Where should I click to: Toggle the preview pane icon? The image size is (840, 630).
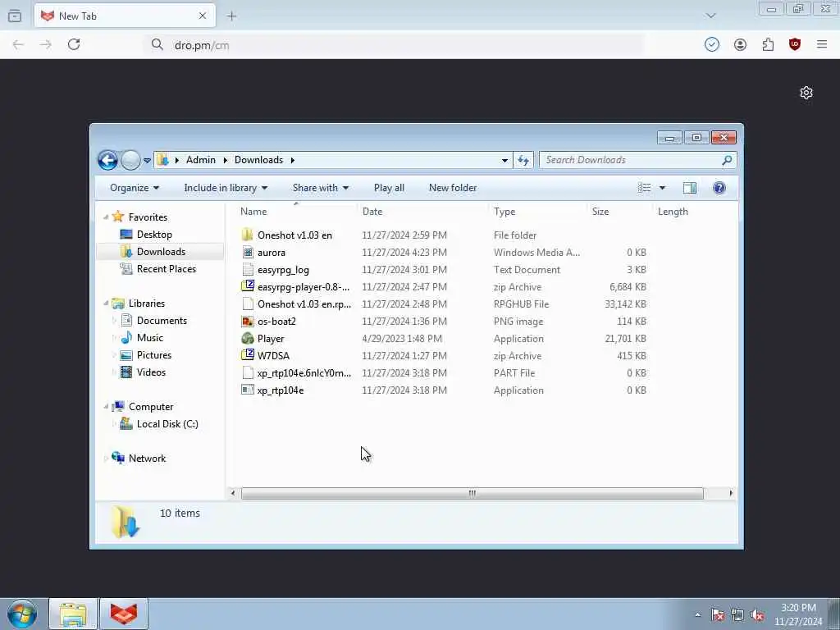point(689,188)
